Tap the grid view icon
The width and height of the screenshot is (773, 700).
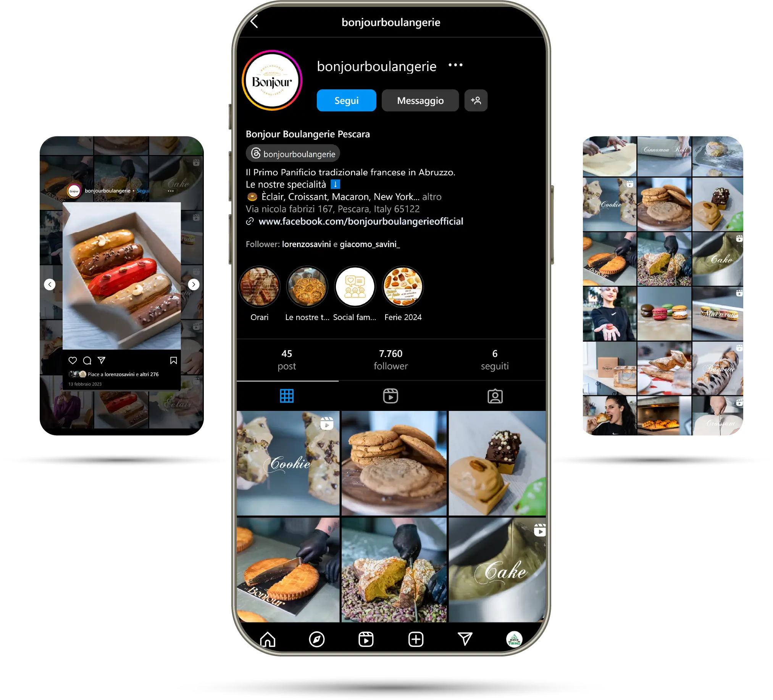click(286, 396)
